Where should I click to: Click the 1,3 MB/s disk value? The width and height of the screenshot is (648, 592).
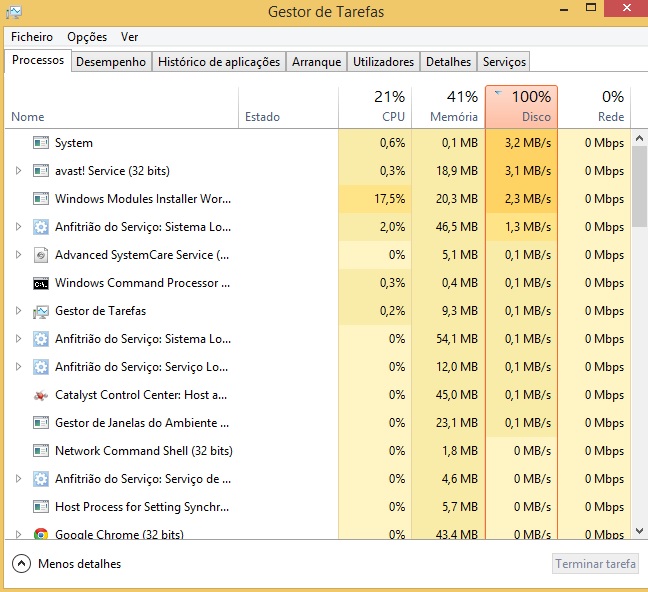click(x=528, y=227)
